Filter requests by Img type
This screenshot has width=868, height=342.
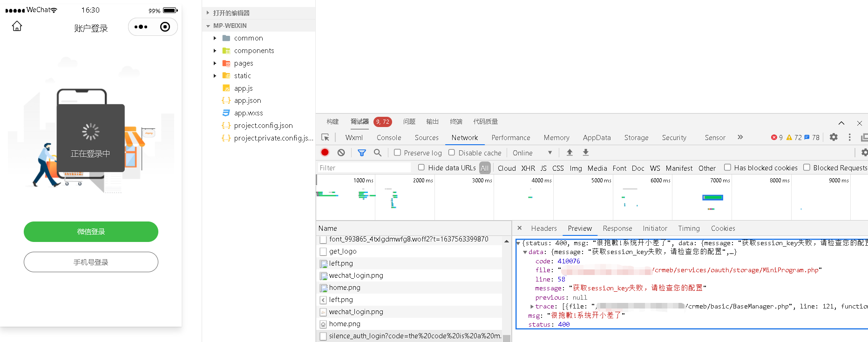pyautogui.click(x=576, y=168)
